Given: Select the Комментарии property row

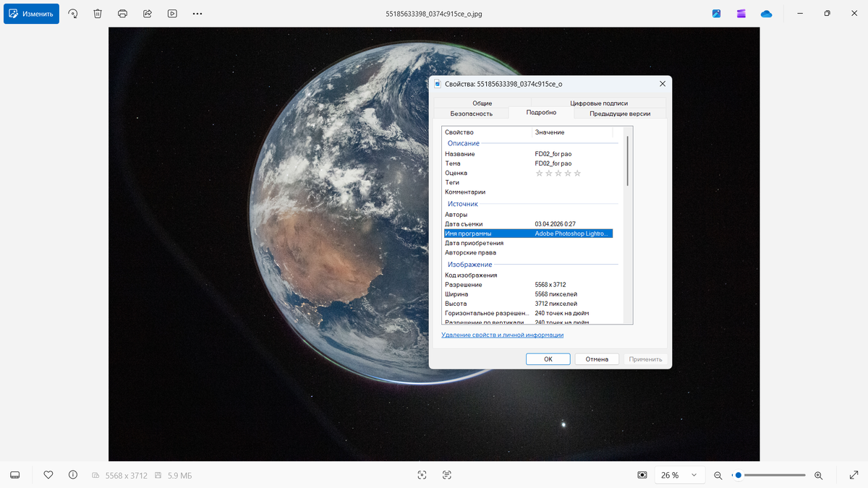Looking at the screenshot, I should [528, 192].
